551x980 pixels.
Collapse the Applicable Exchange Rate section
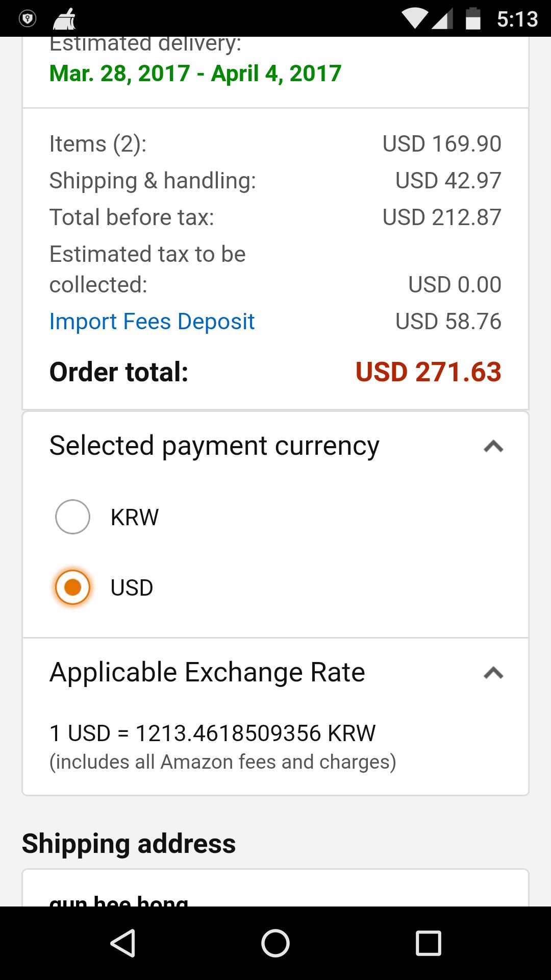pos(493,673)
